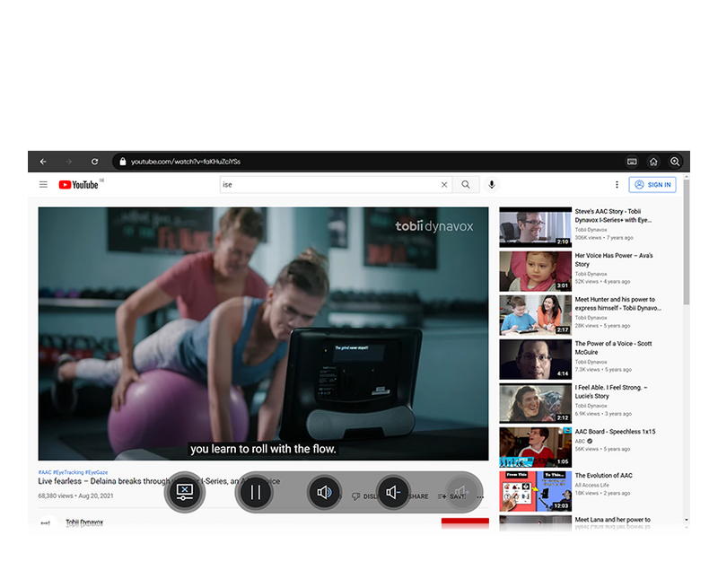Open the on-screen keyboard icon in address bar

[632, 162]
